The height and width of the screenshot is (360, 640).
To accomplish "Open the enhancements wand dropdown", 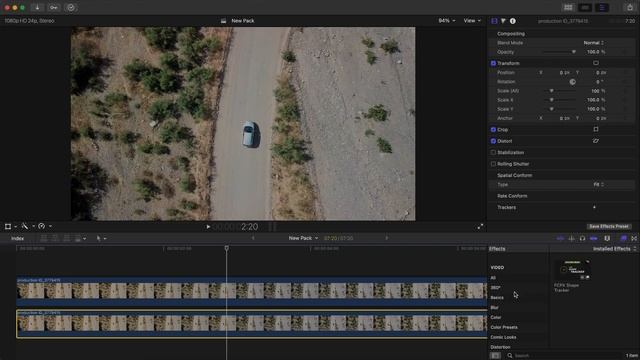I will (x=27, y=226).
